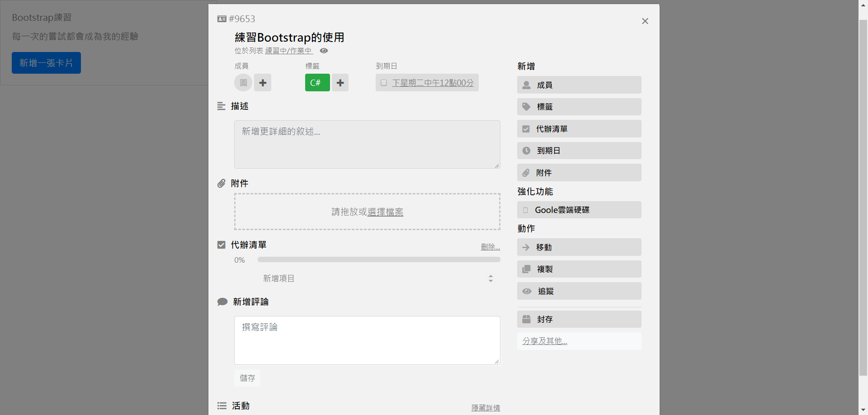868x415 pixels.
Task: Click the member avatar icon
Action: pos(243,83)
